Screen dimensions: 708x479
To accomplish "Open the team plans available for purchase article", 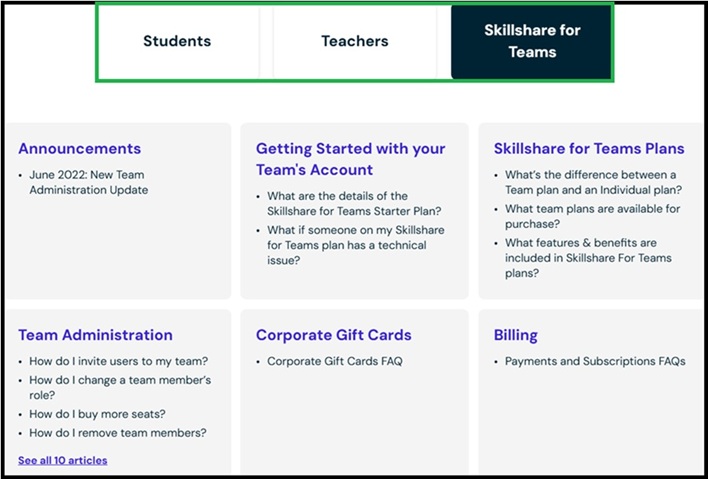I will (x=592, y=217).
